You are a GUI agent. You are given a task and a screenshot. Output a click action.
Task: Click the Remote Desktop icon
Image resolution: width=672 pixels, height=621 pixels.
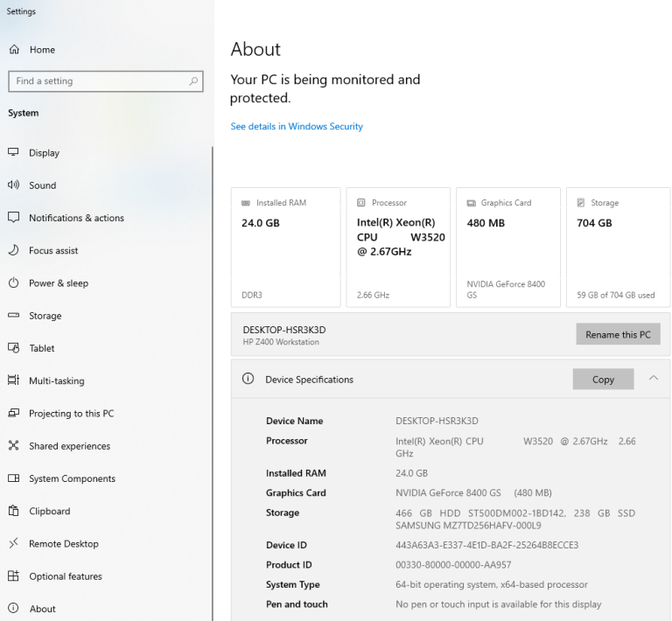pos(14,544)
